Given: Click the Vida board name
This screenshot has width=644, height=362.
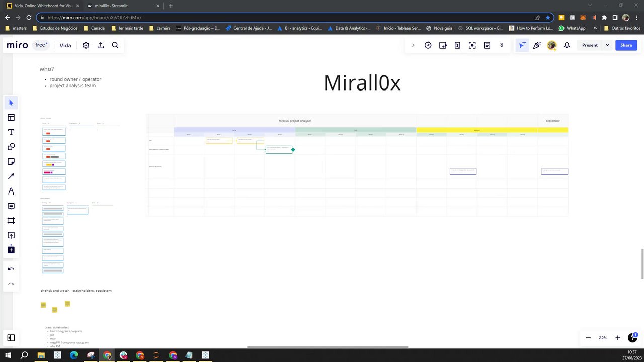Looking at the screenshot, I should [65, 45].
